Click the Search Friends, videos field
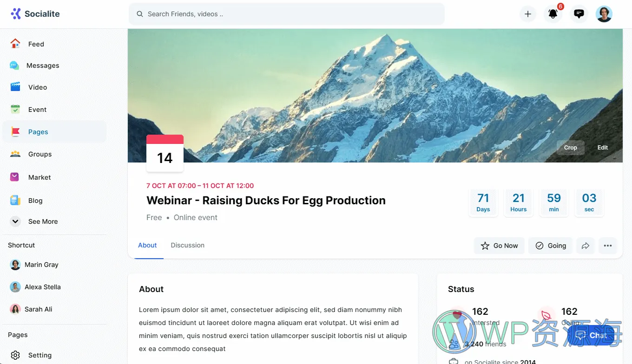The width and height of the screenshot is (632, 364). coord(286,14)
